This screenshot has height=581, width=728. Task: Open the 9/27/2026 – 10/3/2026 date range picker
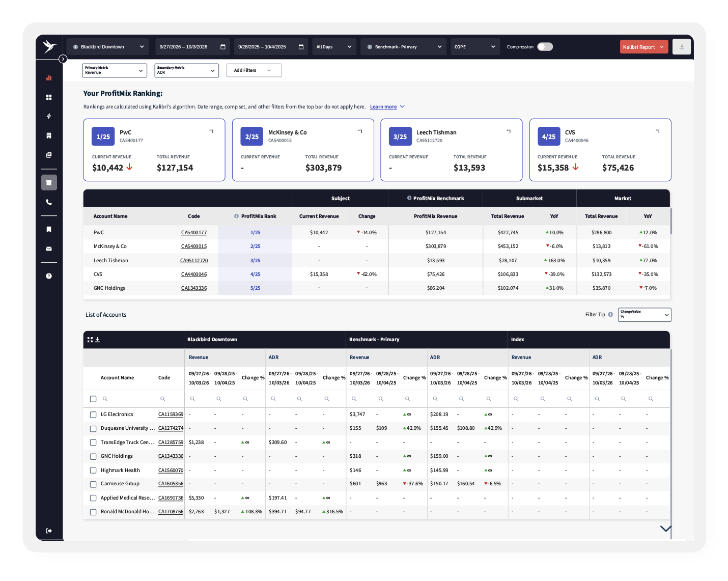[192, 47]
